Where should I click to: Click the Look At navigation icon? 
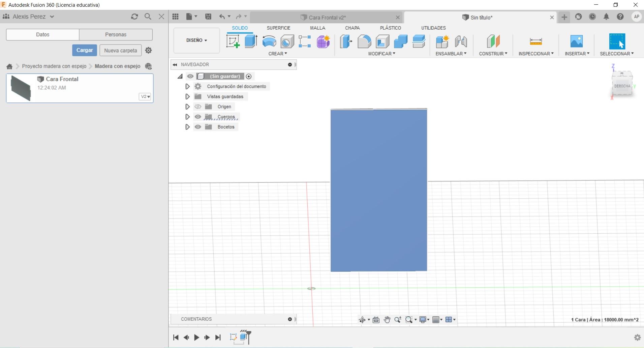click(376, 320)
